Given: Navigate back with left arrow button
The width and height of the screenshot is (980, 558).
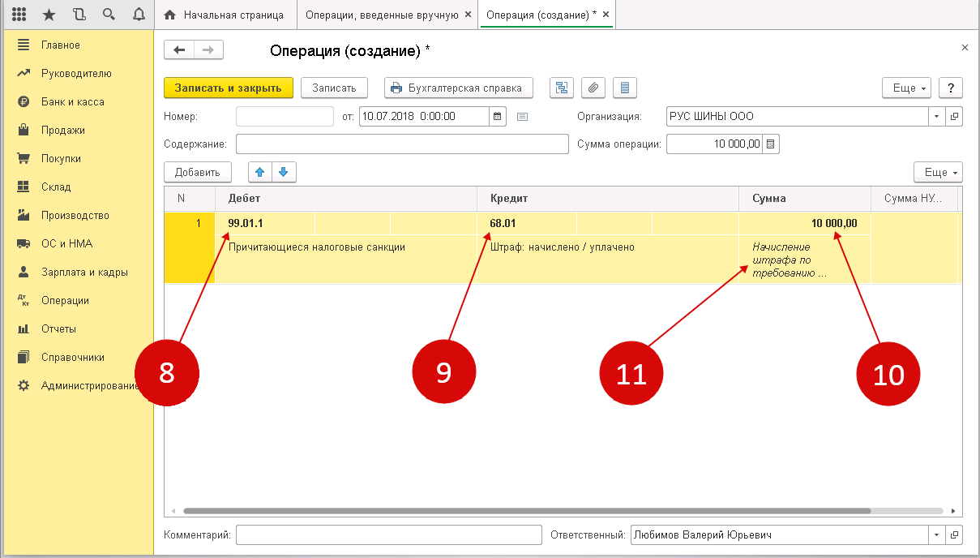Looking at the screenshot, I should tap(179, 50).
